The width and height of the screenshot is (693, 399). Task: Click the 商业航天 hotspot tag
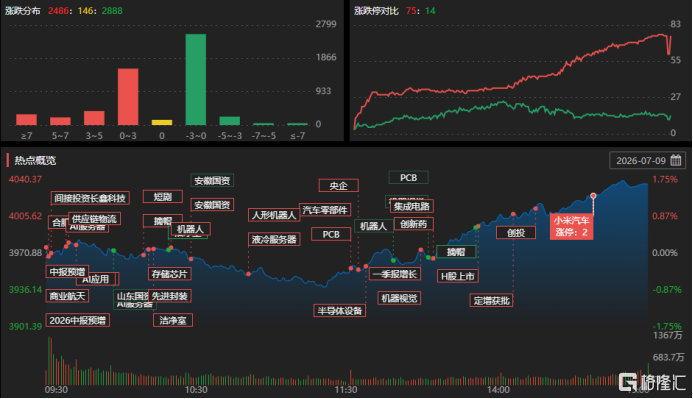tap(67, 296)
